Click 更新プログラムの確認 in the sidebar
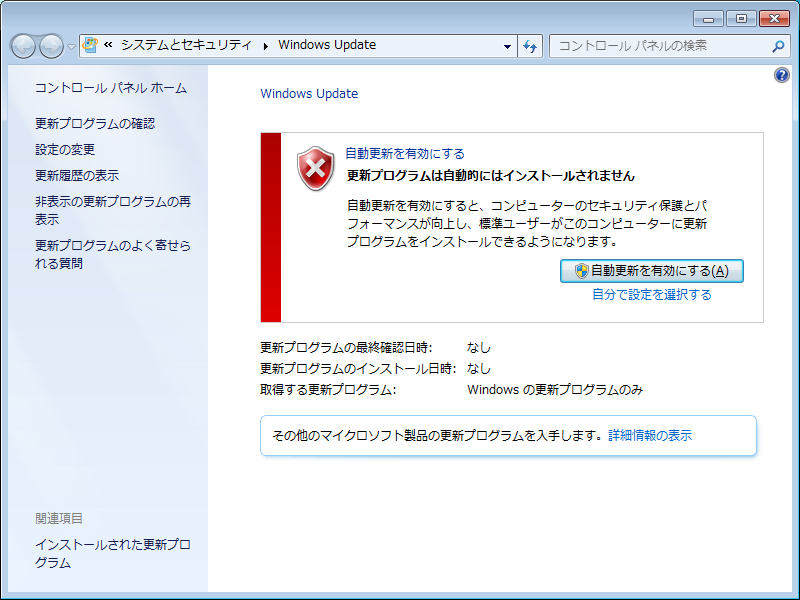 pyautogui.click(x=95, y=123)
